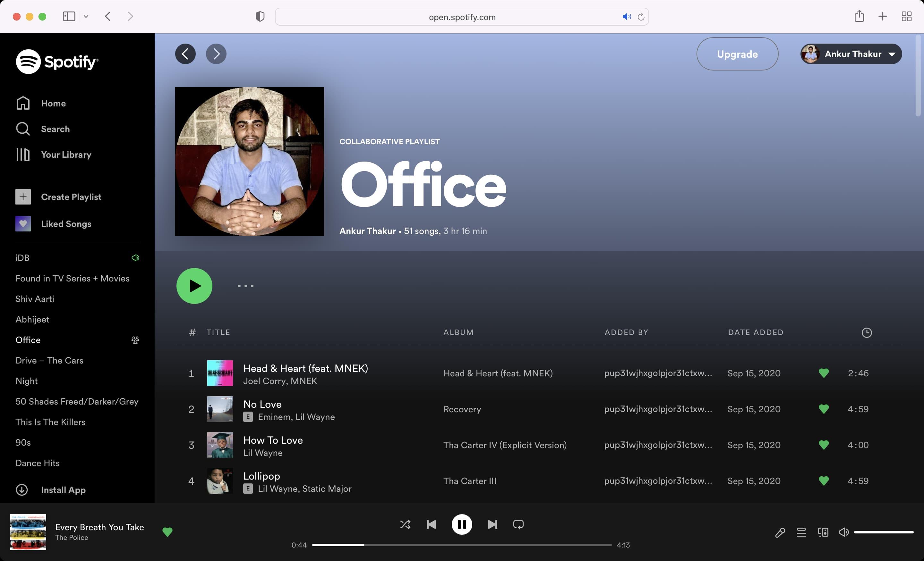The width and height of the screenshot is (924, 561).
Task: Open the Ankur Thakur account dropdown
Action: [x=851, y=54]
